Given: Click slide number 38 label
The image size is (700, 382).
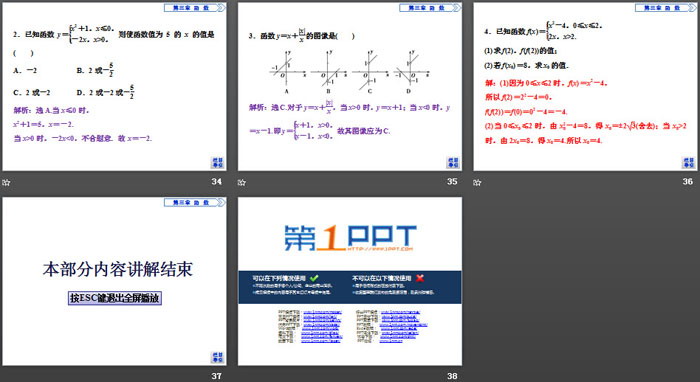Looking at the screenshot, I should 452,376.
